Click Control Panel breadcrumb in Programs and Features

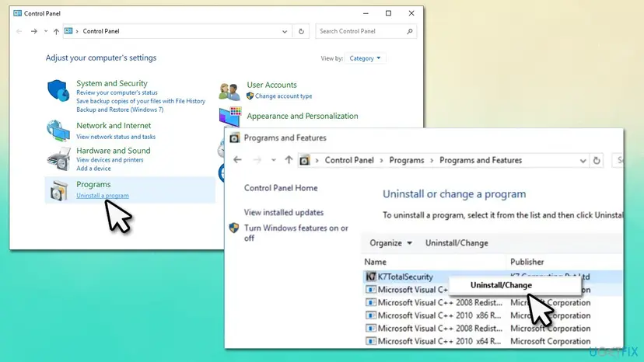click(x=349, y=161)
